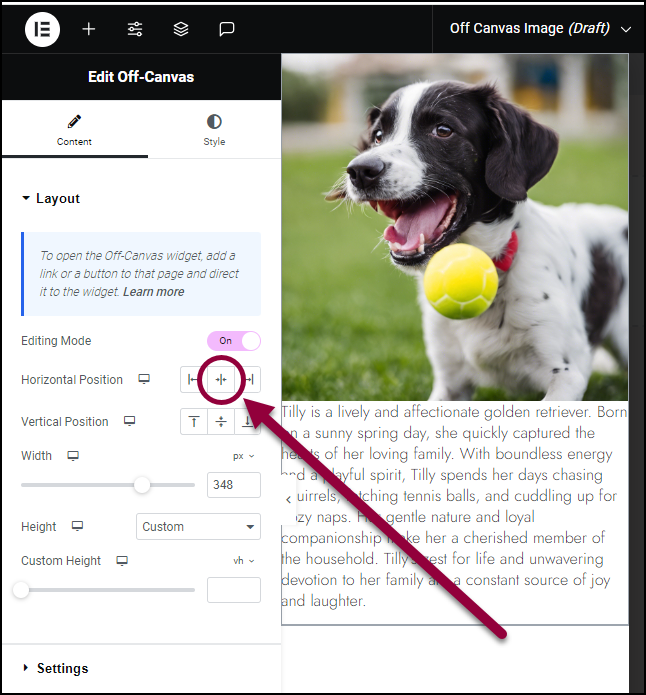Viewport: 646px width, 695px height.
Task: Click responsive device icon beside Width
Action: [x=73, y=456]
